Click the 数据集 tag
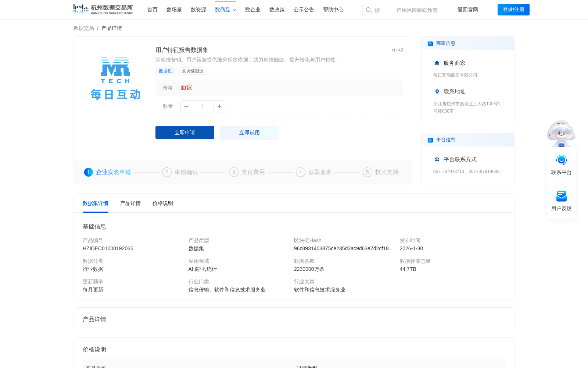 tap(165, 71)
